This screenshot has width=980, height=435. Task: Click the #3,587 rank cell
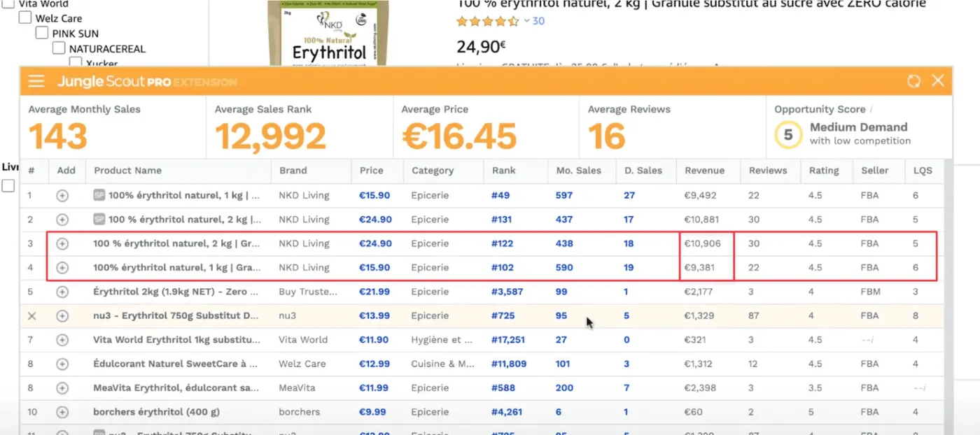pyautogui.click(x=508, y=292)
